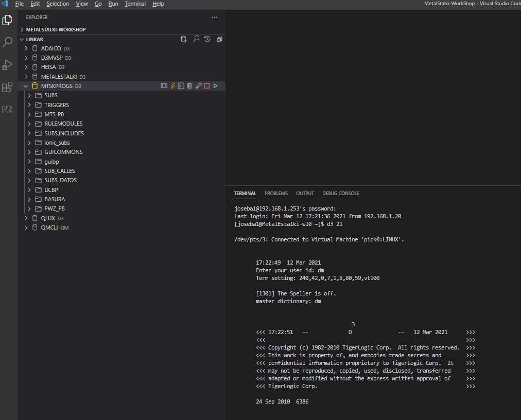The height and width of the screenshot is (420, 521).
Task: Select the SUBS,INCLUDES folder label
Action: [64, 133]
